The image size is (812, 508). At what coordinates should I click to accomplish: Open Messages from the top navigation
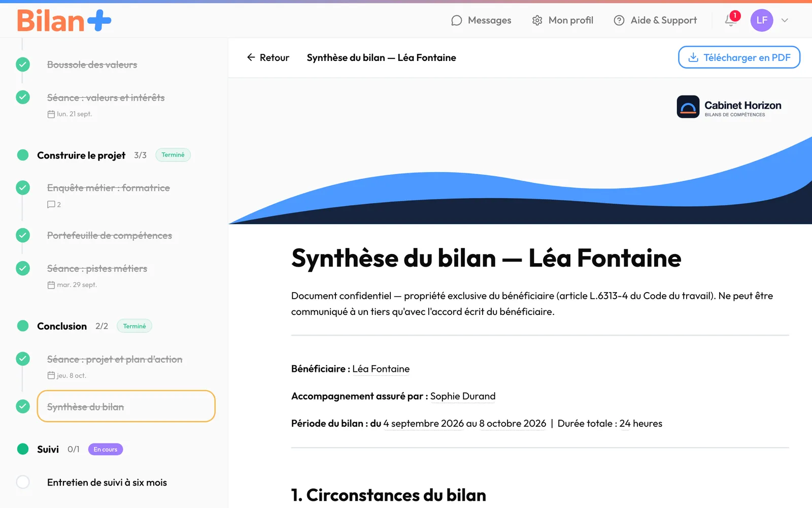(x=481, y=20)
